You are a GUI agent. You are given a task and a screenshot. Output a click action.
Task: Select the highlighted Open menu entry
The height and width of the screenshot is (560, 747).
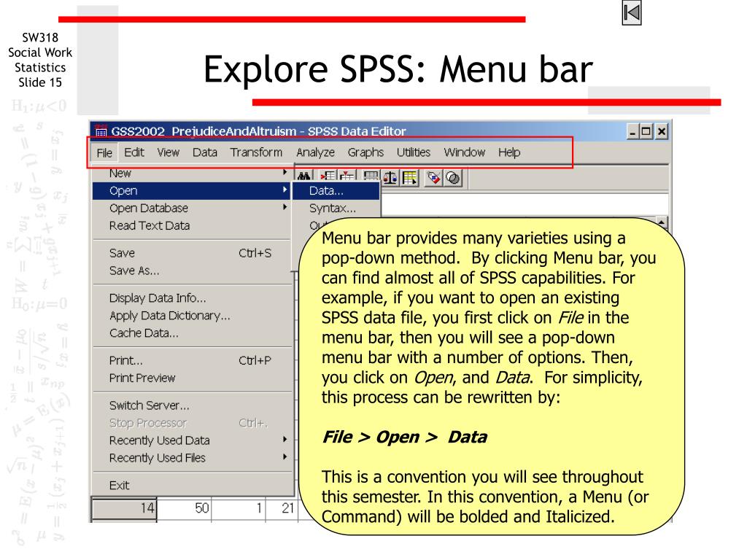coord(192,190)
